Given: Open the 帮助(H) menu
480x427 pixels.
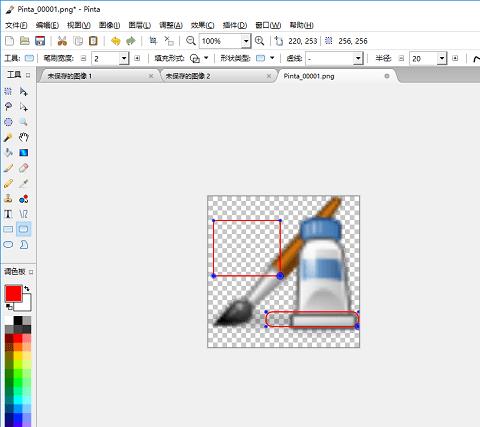Looking at the screenshot, I should pyautogui.click(x=301, y=25).
